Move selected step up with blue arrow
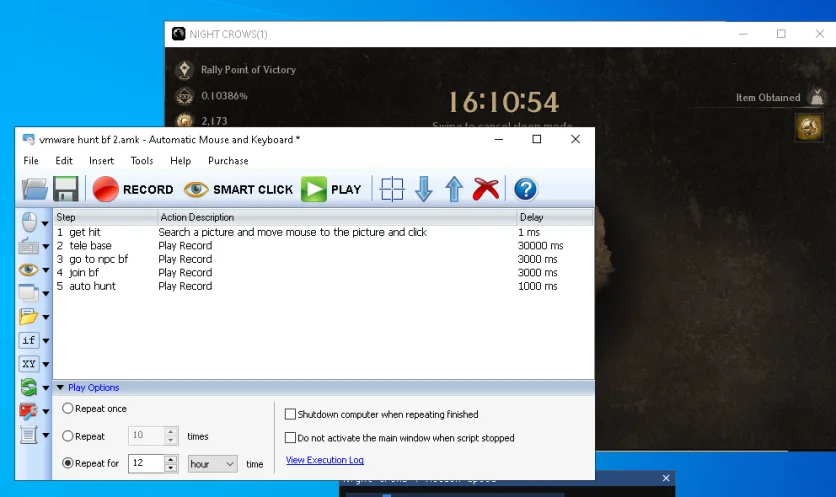This screenshot has height=497, width=836. (454, 189)
